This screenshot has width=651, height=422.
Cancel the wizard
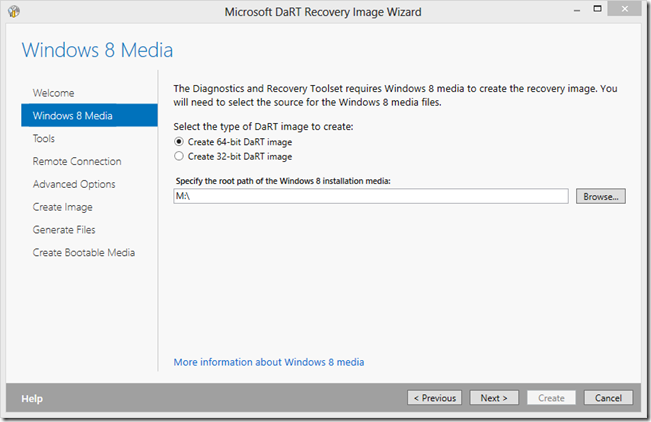coord(608,397)
